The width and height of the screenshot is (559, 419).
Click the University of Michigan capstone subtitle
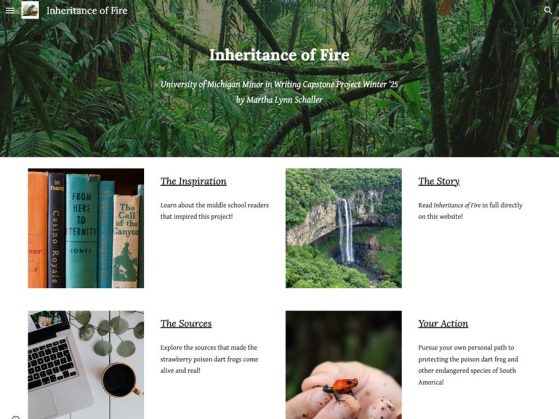279,85
